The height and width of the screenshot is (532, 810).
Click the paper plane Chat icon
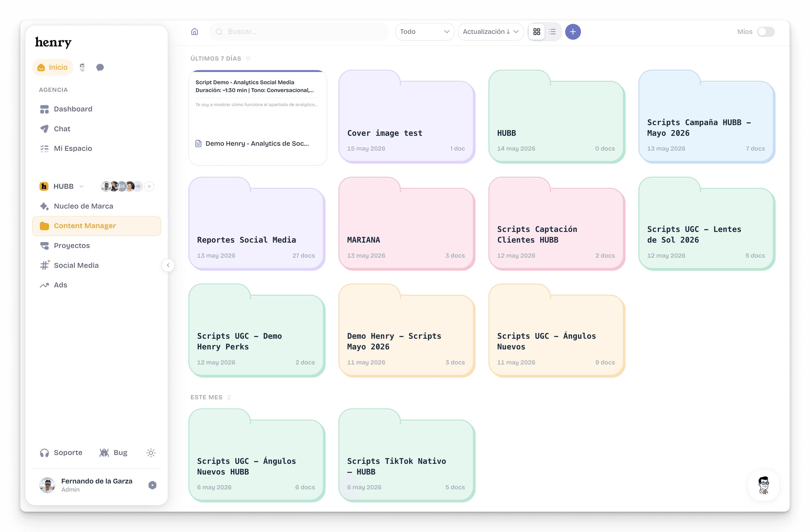point(44,129)
